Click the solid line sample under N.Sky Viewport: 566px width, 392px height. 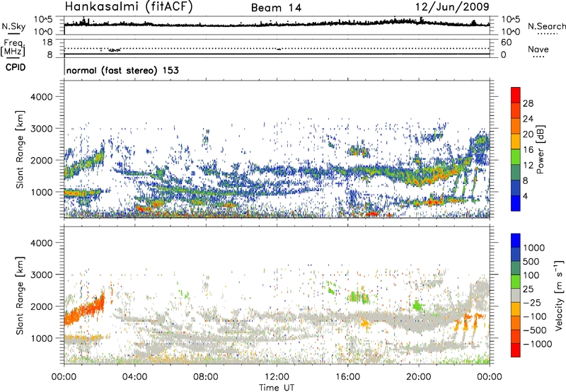click(x=13, y=34)
